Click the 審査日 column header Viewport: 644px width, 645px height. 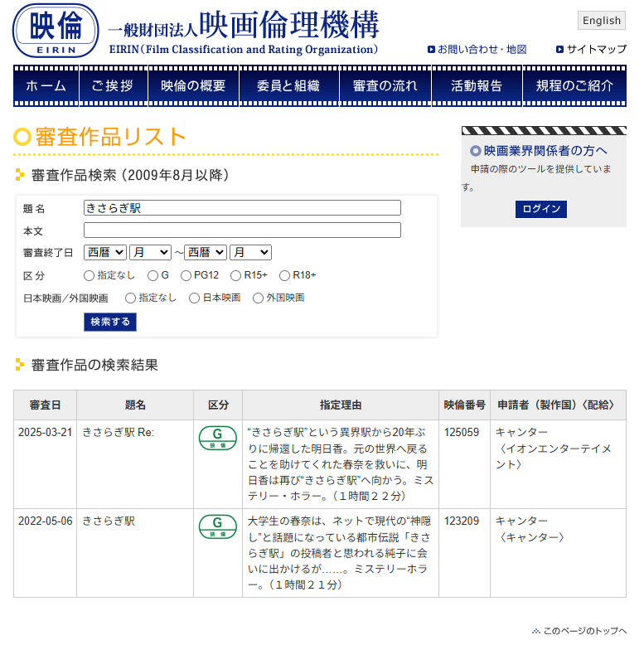click(46, 405)
